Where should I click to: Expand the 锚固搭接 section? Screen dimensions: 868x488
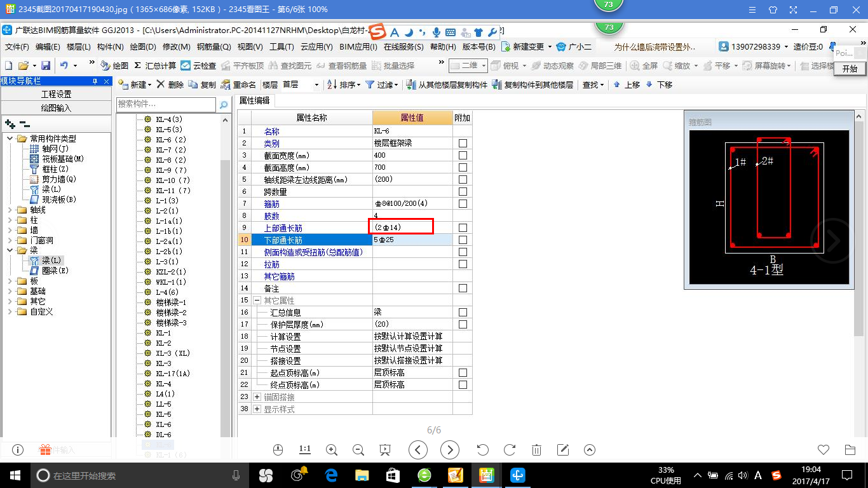point(257,397)
